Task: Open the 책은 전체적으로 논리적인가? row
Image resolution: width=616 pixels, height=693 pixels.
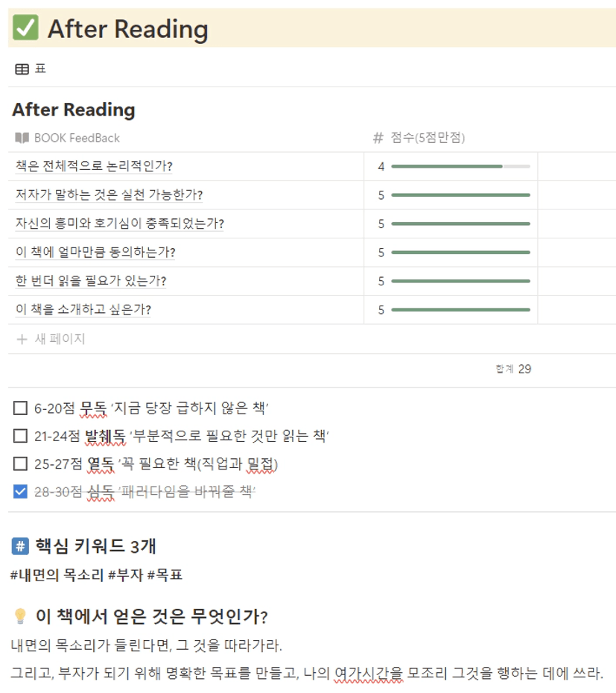Action: (x=94, y=166)
